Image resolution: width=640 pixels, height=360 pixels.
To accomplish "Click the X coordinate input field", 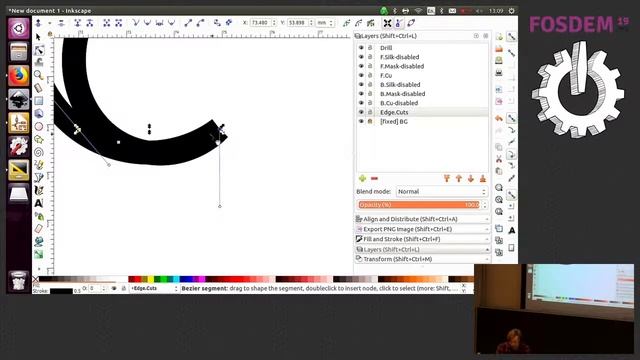I will tap(260, 23).
